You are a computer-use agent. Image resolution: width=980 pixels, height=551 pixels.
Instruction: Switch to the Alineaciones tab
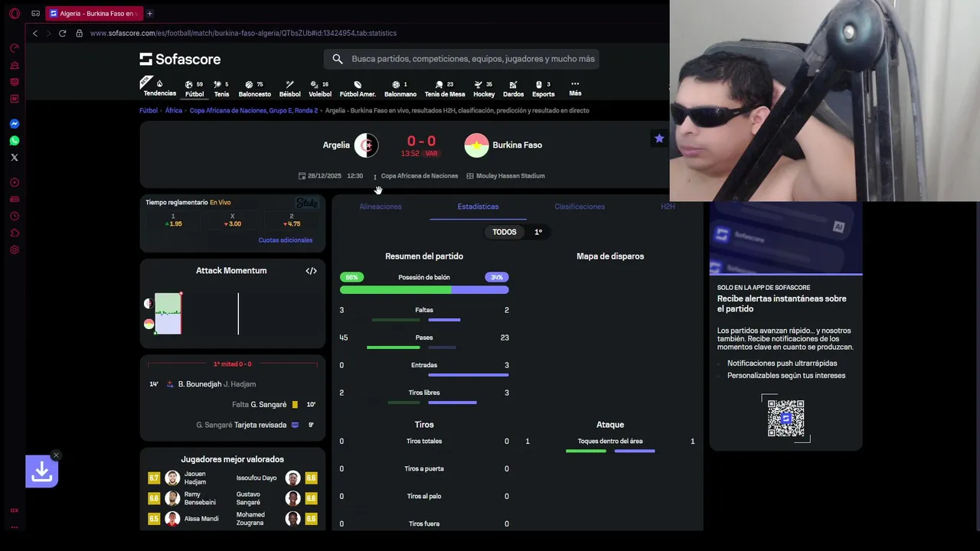pyautogui.click(x=381, y=207)
